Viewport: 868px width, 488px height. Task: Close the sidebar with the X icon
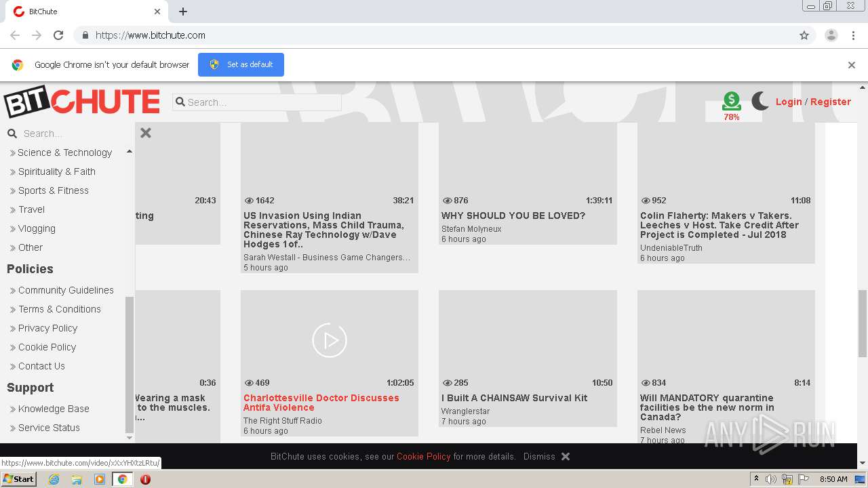(146, 133)
